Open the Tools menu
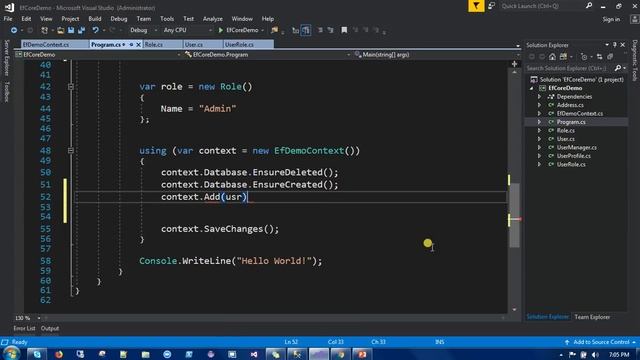 (x=167, y=19)
